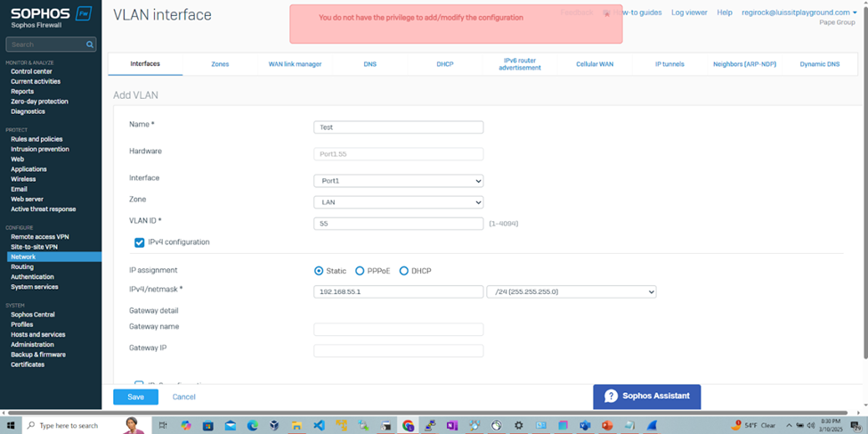Click the VLAN ID input field

[x=399, y=224]
